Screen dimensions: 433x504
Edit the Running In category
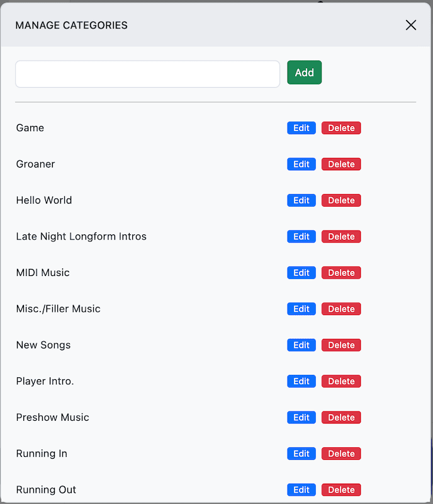(301, 453)
